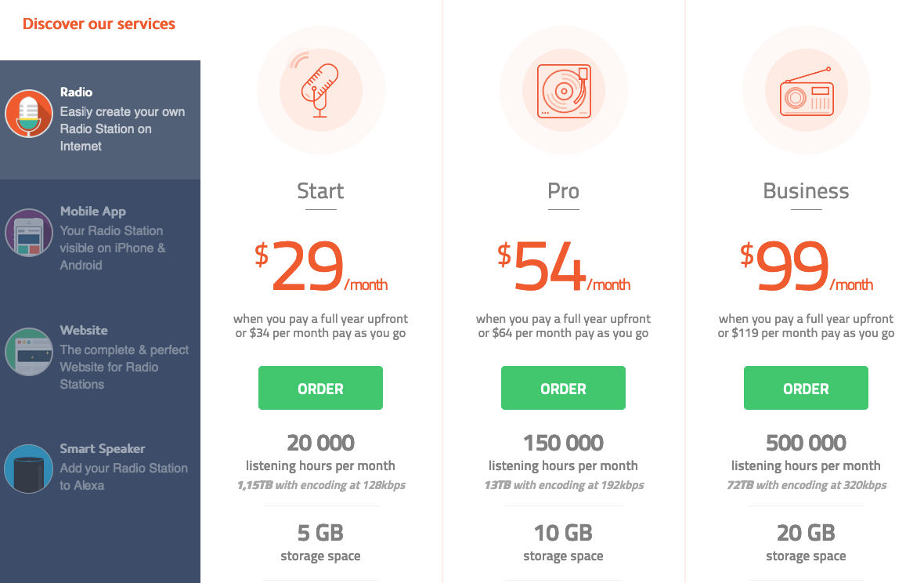Click the turntable icon above the Pro plan
924x583 pixels.
(x=563, y=89)
